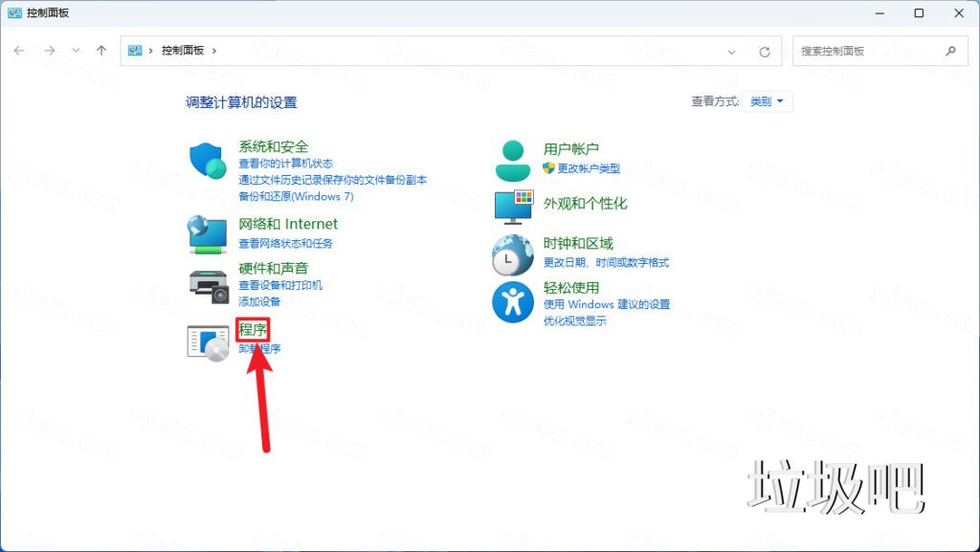Click the Control Panel icon in address bar
The width and height of the screenshot is (980, 552).
[134, 50]
